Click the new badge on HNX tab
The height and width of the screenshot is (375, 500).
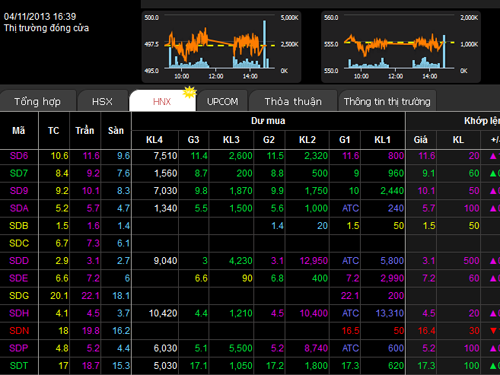point(189,92)
